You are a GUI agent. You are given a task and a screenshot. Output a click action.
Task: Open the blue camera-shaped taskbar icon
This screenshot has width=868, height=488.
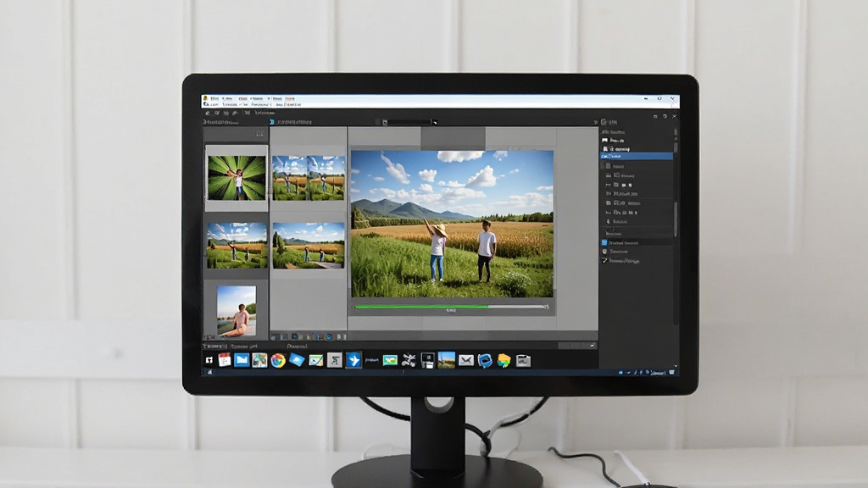(x=485, y=361)
